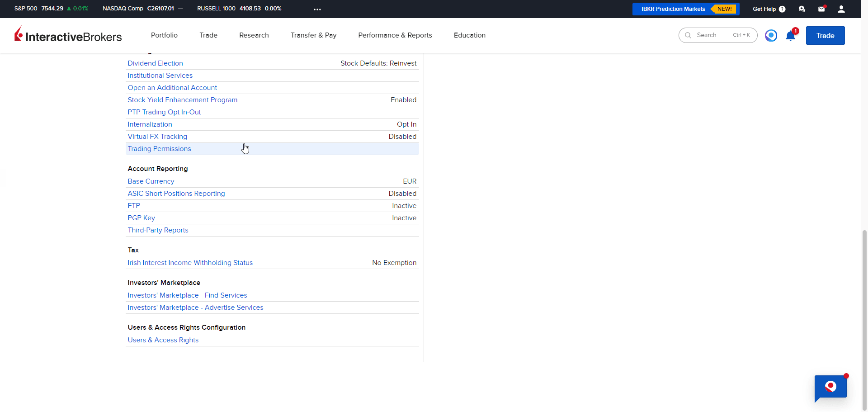This screenshot has width=868, height=412.
Task: Open ASIC Short Positions Reporting
Action: click(176, 194)
